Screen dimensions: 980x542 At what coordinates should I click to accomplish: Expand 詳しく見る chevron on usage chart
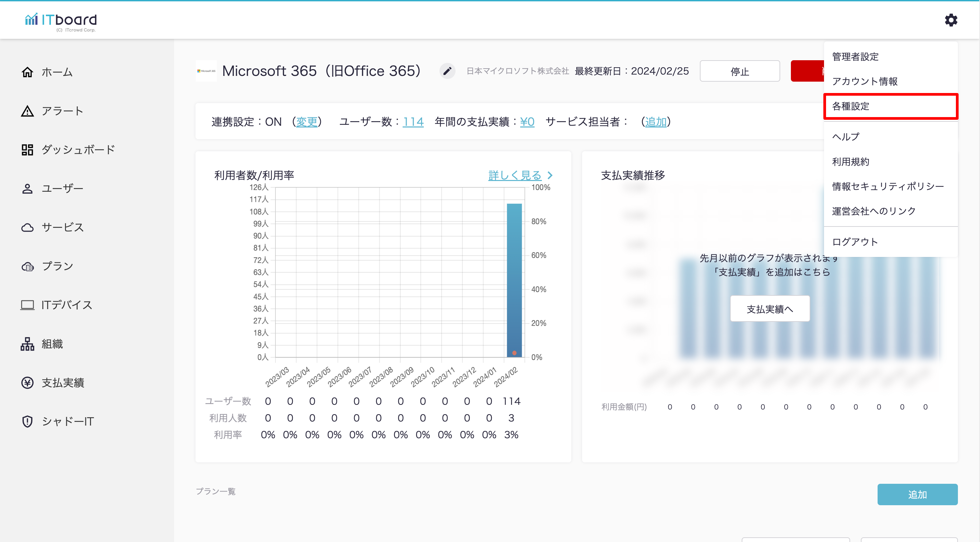click(550, 175)
